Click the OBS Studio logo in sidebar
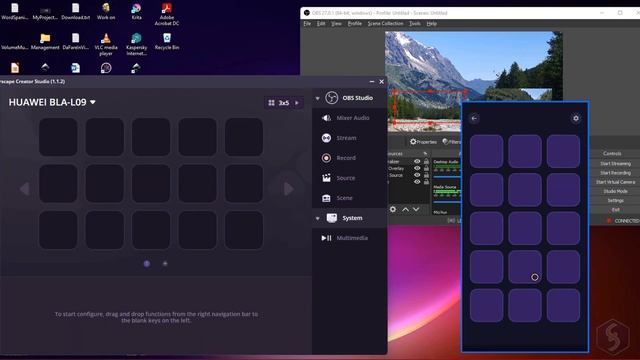This screenshot has width=640, height=360. 331,98
